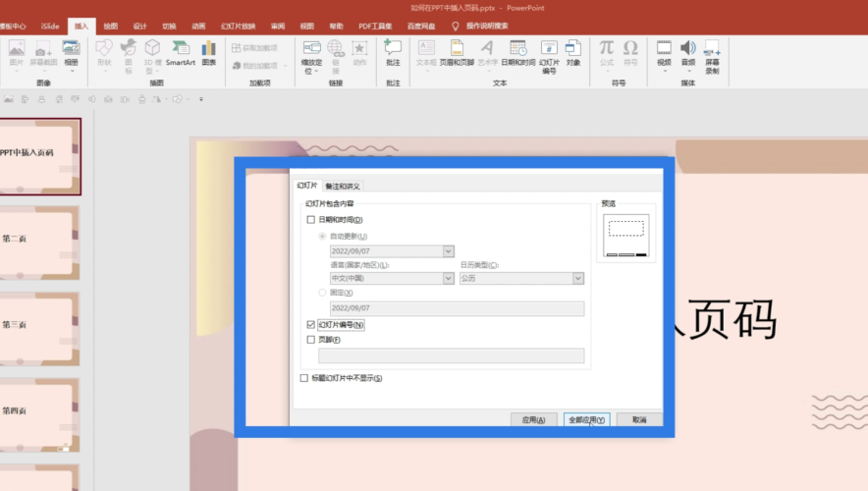
Task: Open the 缩放定位 zoom tool
Action: [311, 56]
